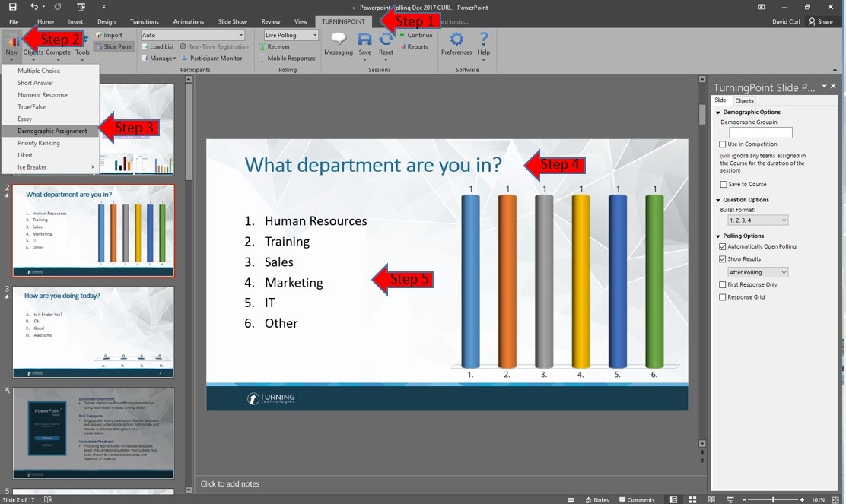Toggle the Slide Pane button
Viewport: 846px width, 504px height.
click(x=114, y=47)
